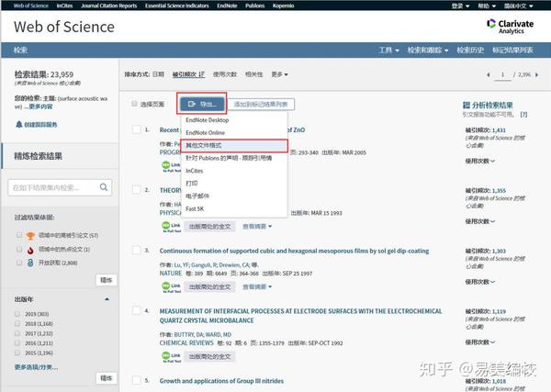Image resolution: width=551 pixels, height=392 pixels.
Task: Tick checkbox for result number 4
Action: point(136,310)
